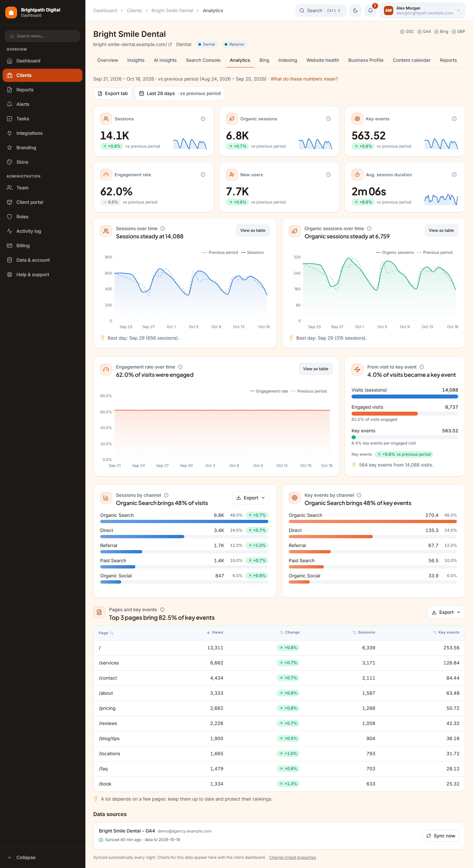Open info icon beside Engagement rate over time
Viewport: 473px width, 868px height.
point(180,367)
